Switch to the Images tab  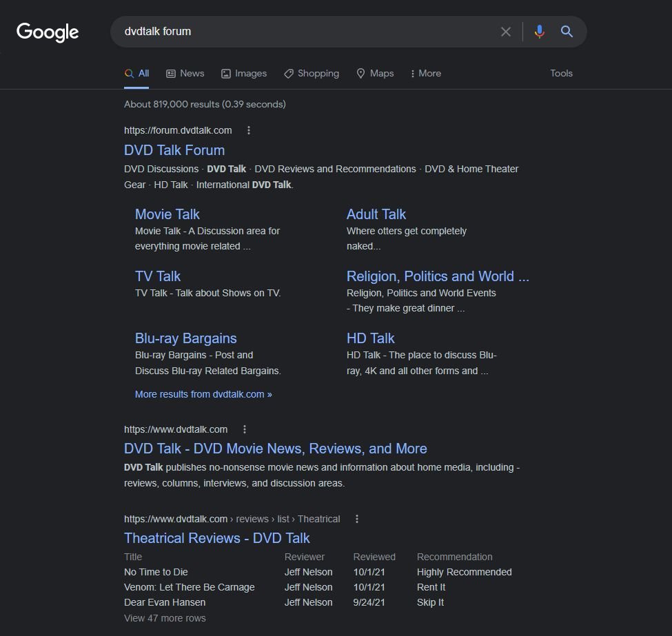click(x=244, y=73)
